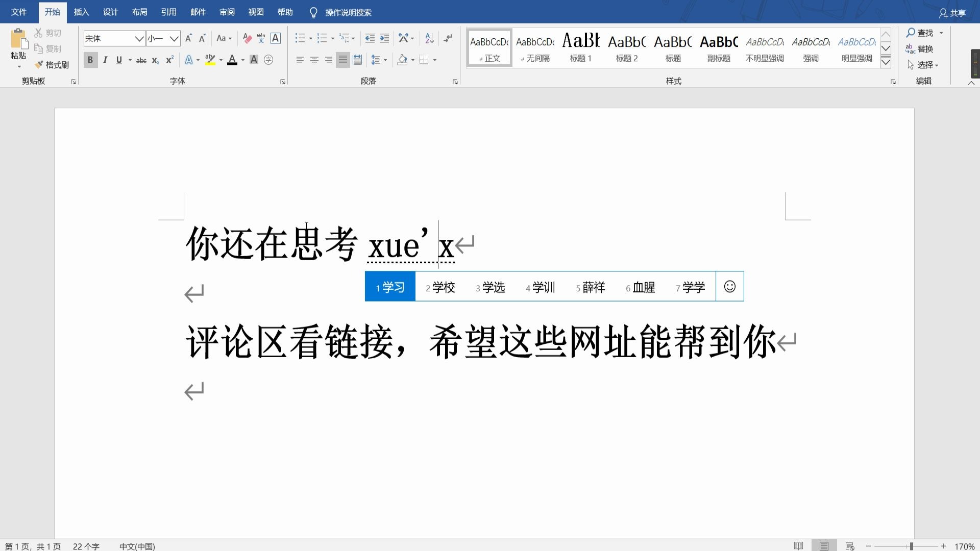Open the font size dropdown
The image size is (980, 551).
pyautogui.click(x=174, y=38)
